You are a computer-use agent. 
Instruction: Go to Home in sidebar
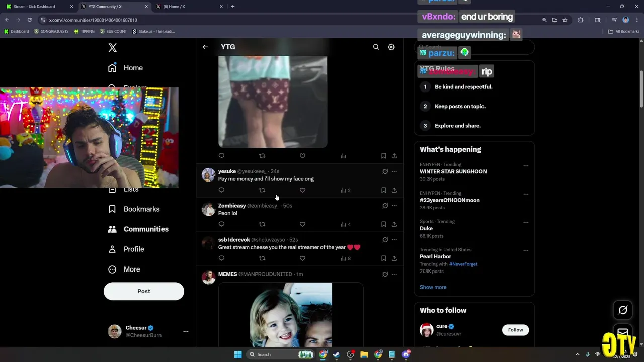coord(126,68)
